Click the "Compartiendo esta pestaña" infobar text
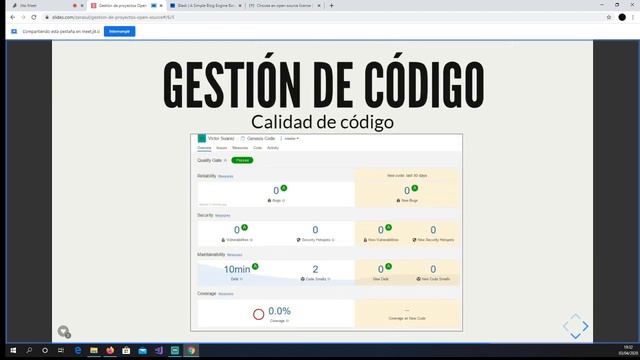 click(x=61, y=31)
